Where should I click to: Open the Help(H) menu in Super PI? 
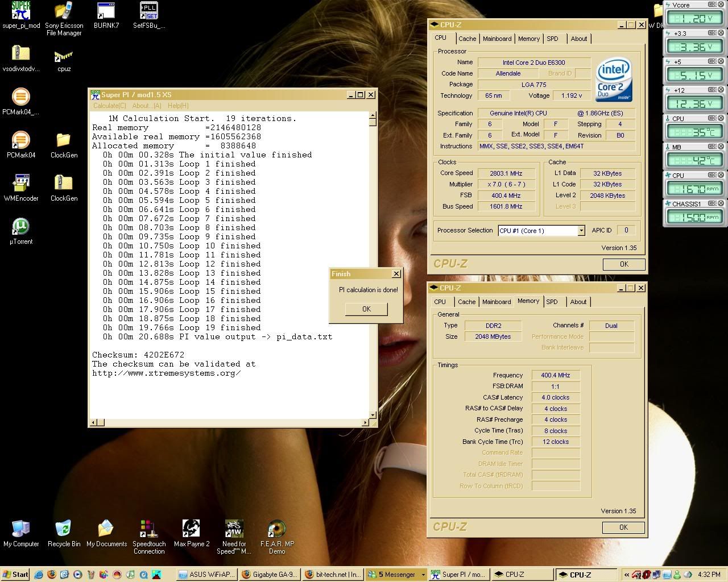coord(178,106)
